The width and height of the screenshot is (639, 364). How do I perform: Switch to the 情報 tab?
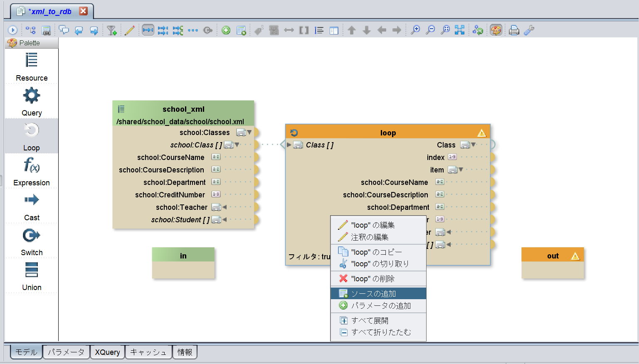(x=185, y=352)
